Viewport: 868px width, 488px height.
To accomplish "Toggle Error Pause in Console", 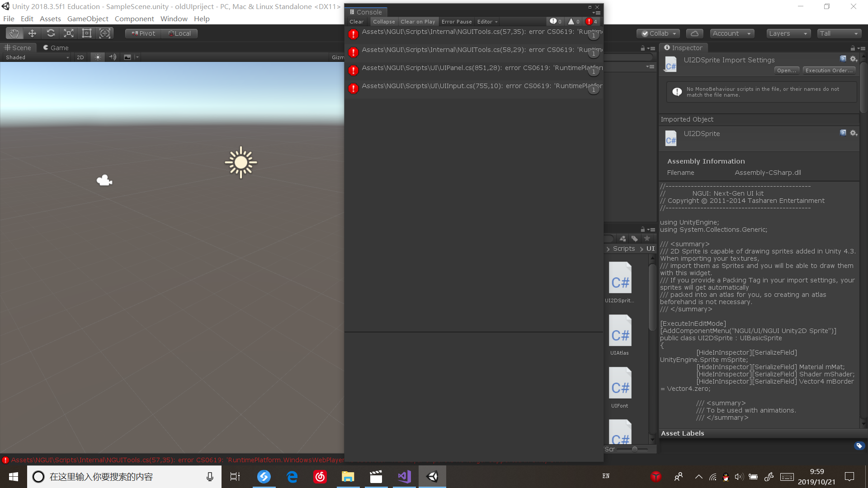I will click(x=457, y=22).
